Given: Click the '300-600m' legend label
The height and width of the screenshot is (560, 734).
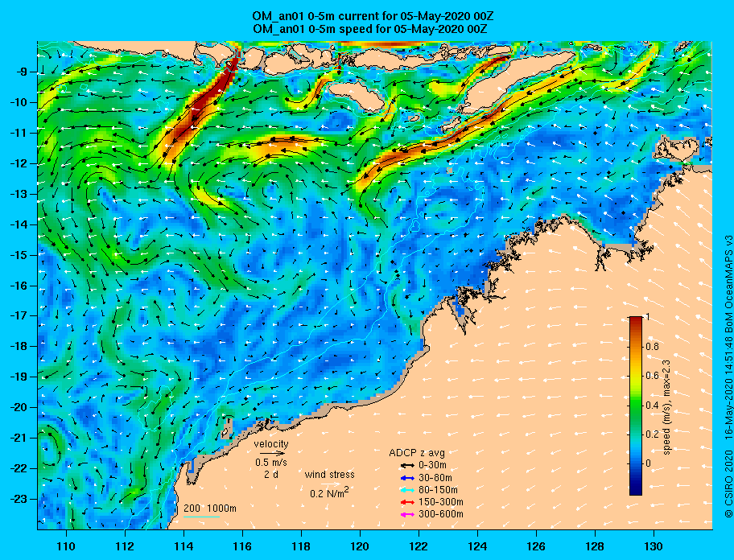Looking at the screenshot, I should (x=441, y=515).
